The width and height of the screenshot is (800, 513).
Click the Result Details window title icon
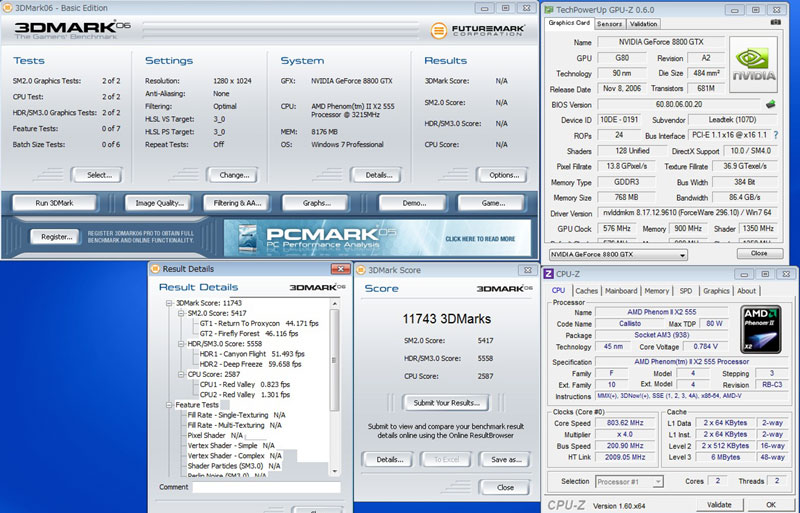(155, 268)
